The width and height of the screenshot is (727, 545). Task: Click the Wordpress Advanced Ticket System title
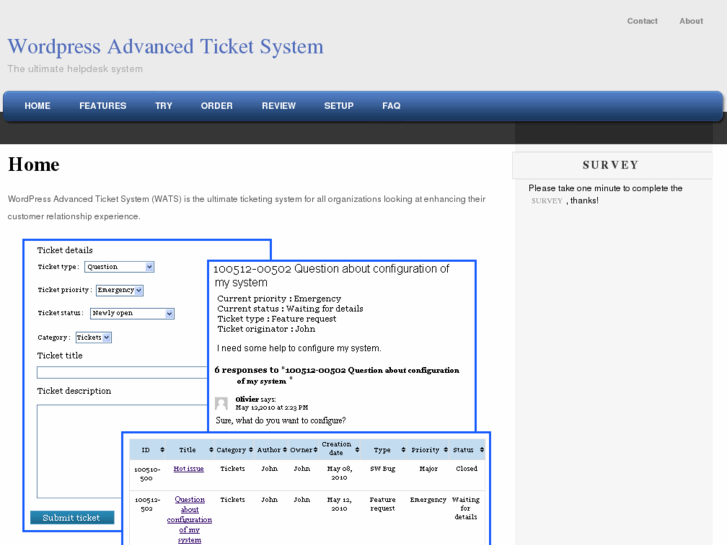[166, 46]
